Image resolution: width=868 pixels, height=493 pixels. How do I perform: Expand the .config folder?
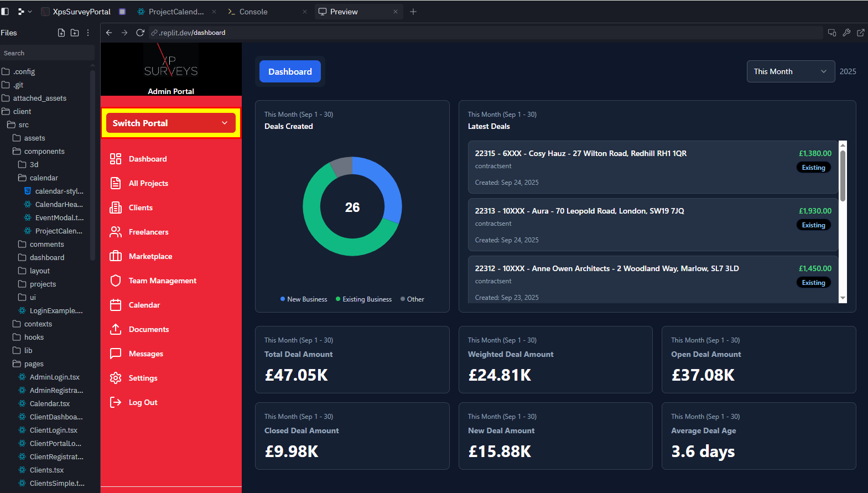[x=19, y=71]
